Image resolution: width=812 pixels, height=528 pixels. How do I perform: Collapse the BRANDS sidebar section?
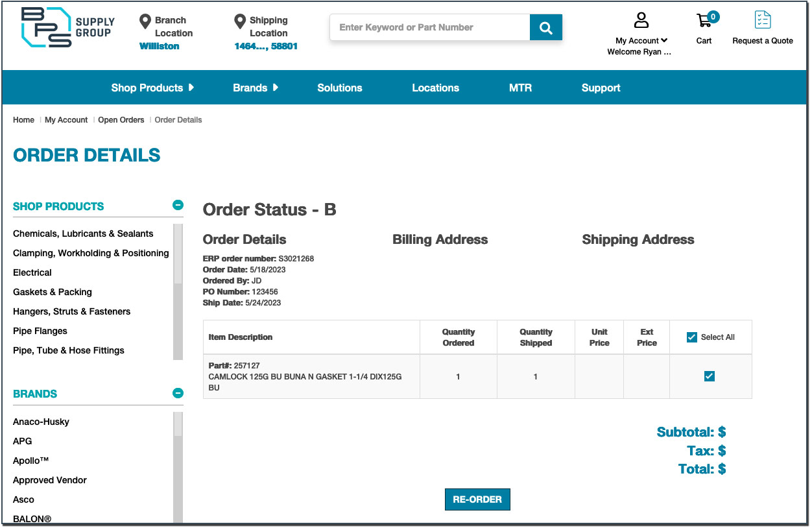[x=178, y=392]
